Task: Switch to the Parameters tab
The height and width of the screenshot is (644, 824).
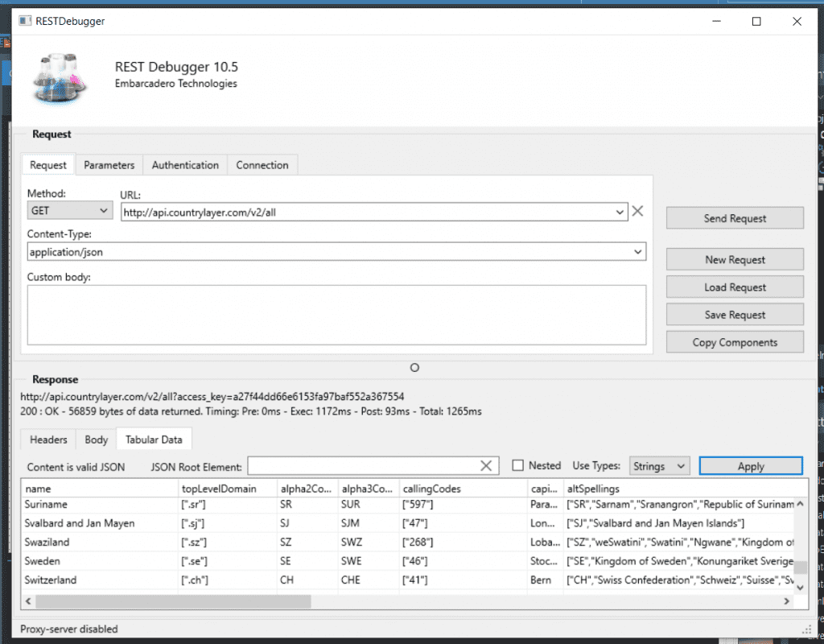Action: tap(109, 165)
